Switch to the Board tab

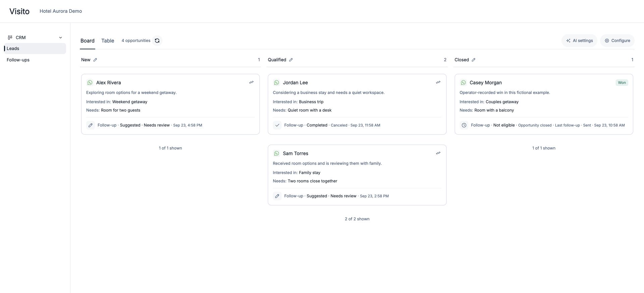(88, 41)
